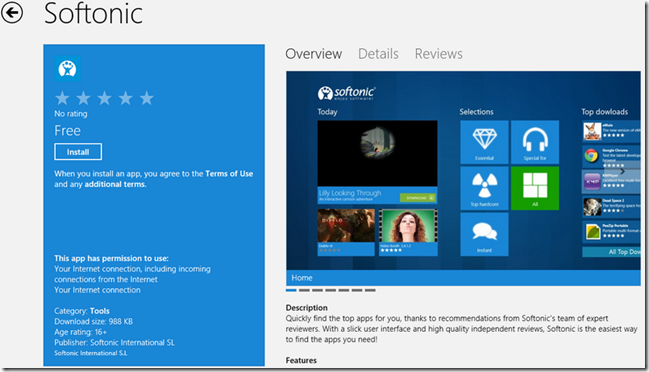Click the All Top Downloads button
The width and height of the screenshot is (649, 372).
(611, 252)
